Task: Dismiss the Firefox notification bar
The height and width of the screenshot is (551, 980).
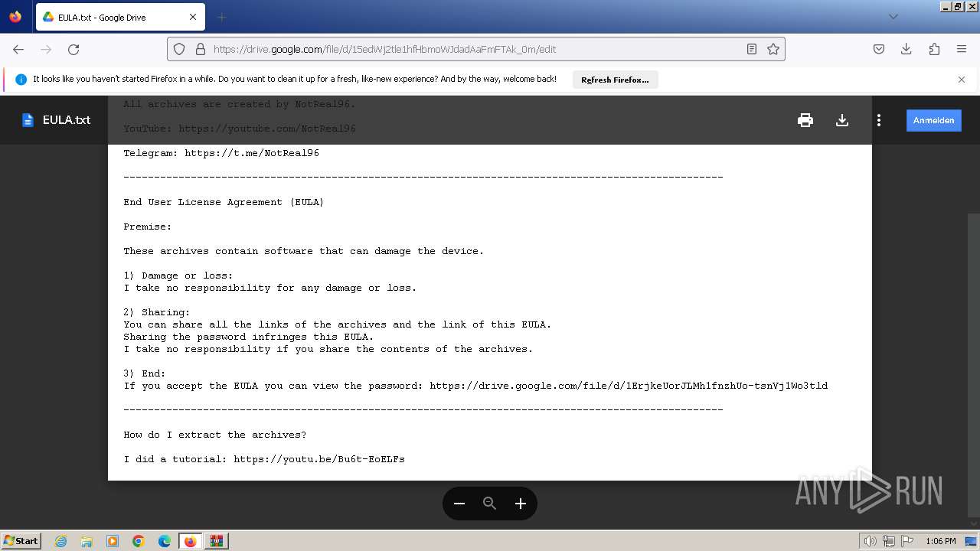Action: (x=962, y=79)
